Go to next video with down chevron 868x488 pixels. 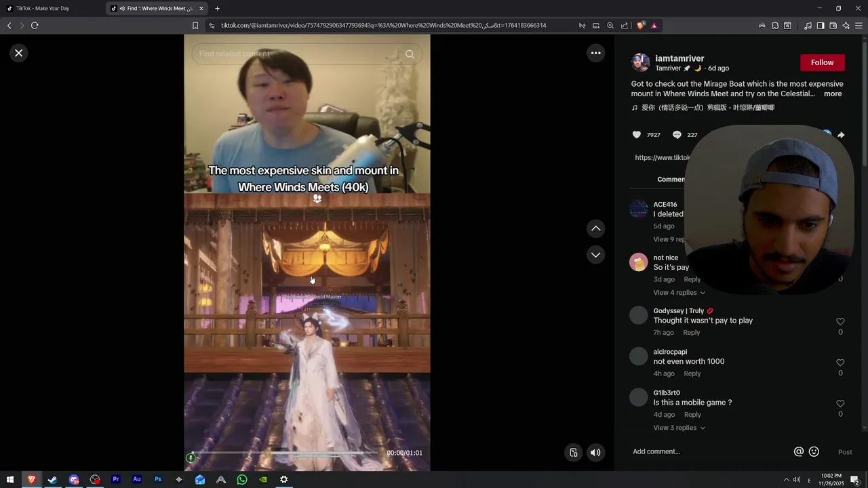(x=595, y=255)
